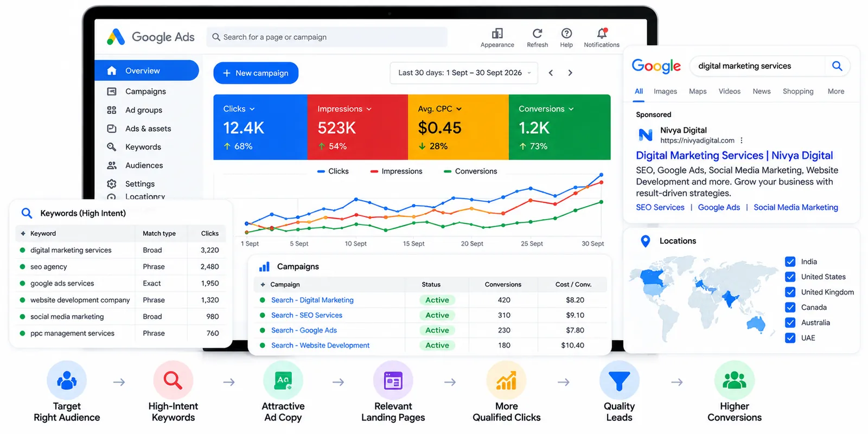868x434 pixels.
Task: Click the Search for a page or campaign field
Action: 327,37
